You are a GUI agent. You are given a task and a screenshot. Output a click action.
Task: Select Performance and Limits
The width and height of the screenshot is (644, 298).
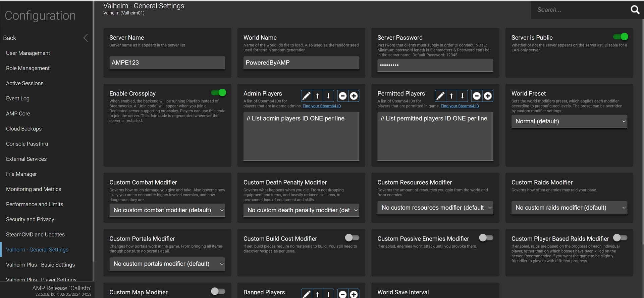tap(35, 204)
